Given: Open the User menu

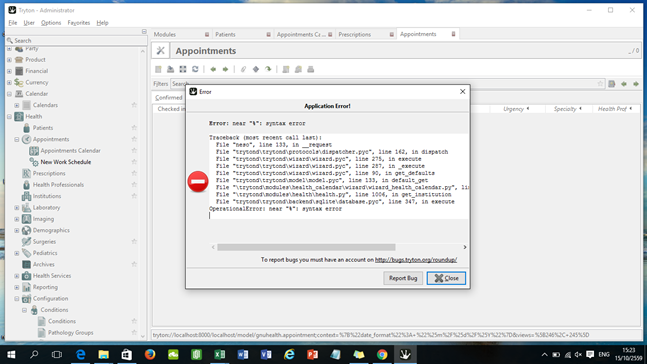Looking at the screenshot, I should [29, 23].
